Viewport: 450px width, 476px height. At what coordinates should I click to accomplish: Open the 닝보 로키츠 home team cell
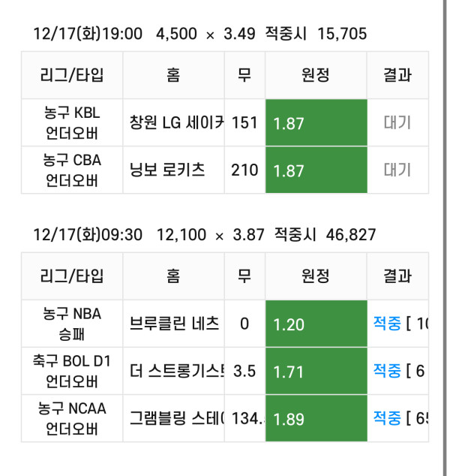pyautogui.click(x=173, y=170)
